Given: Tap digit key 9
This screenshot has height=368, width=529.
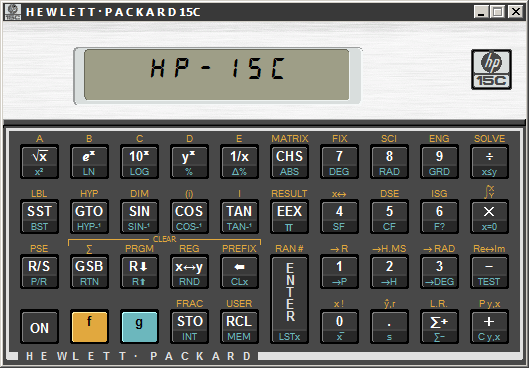Looking at the screenshot, I should 439,162.
